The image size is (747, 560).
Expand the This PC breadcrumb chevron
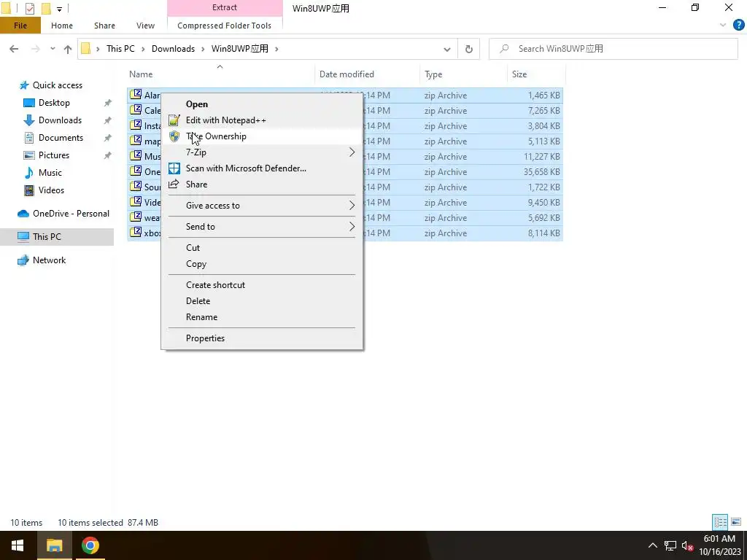pos(142,49)
